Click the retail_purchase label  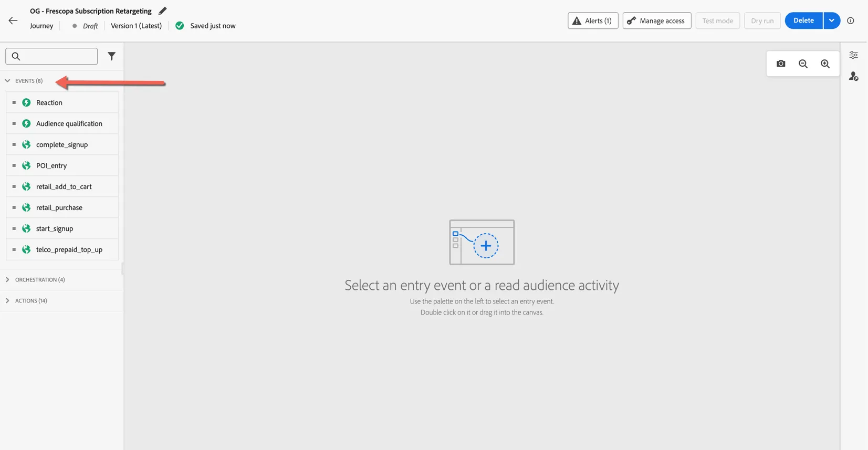(x=59, y=207)
